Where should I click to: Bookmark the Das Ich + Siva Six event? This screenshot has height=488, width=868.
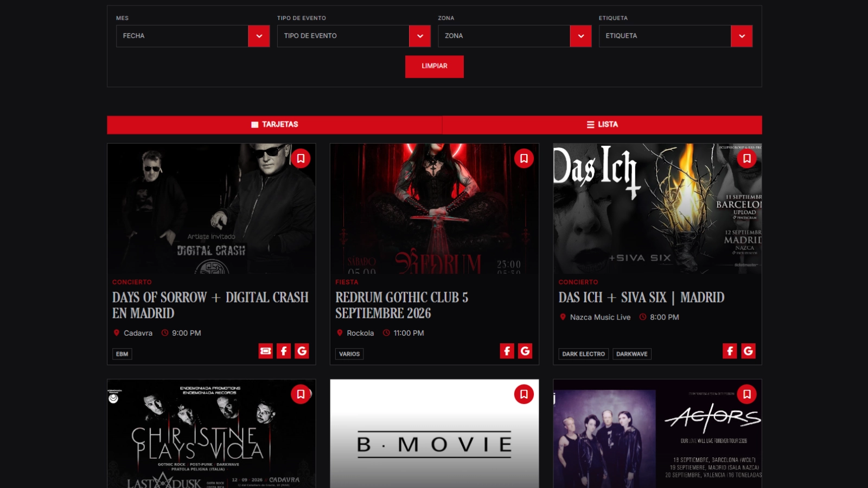(747, 158)
